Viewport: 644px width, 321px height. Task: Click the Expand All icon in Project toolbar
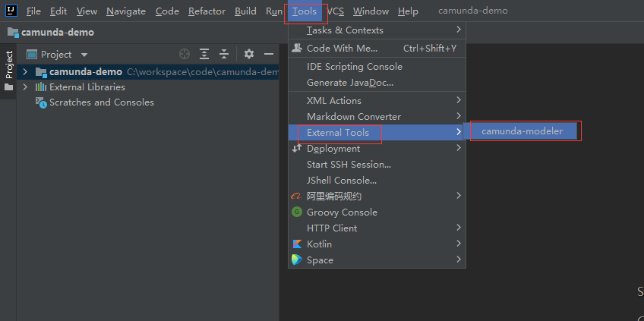click(204, 54)
